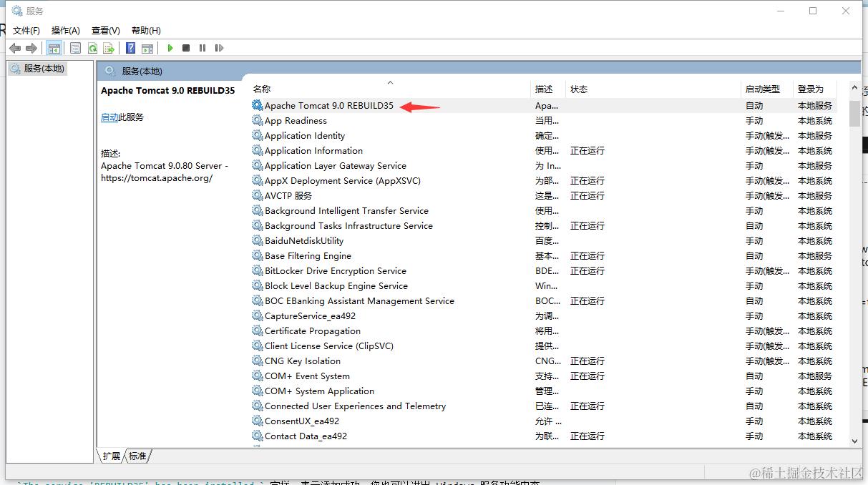
Task: Toggle the show/hide action pane icon
Action: 147,48
